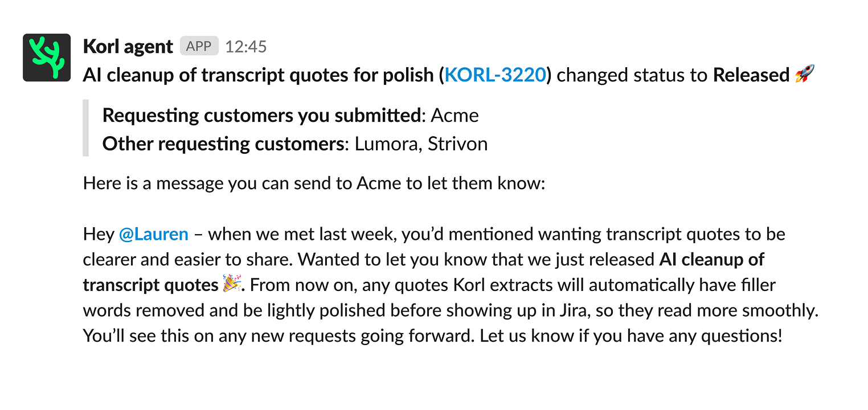Click the sentence starting 'You'll see this on any new requests'
Image resolution: width=868 pixels, height=410 pixels.
[278, 335]
